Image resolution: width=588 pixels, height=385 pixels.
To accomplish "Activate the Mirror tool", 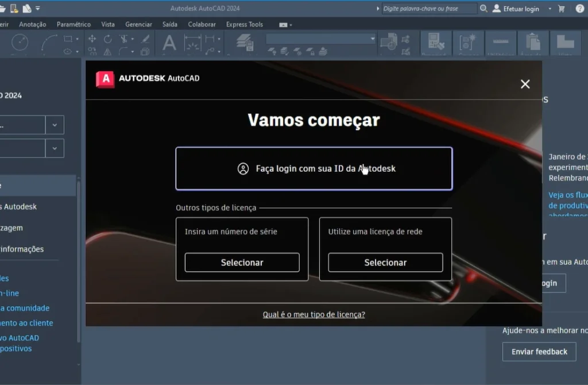I will (107, 51).
